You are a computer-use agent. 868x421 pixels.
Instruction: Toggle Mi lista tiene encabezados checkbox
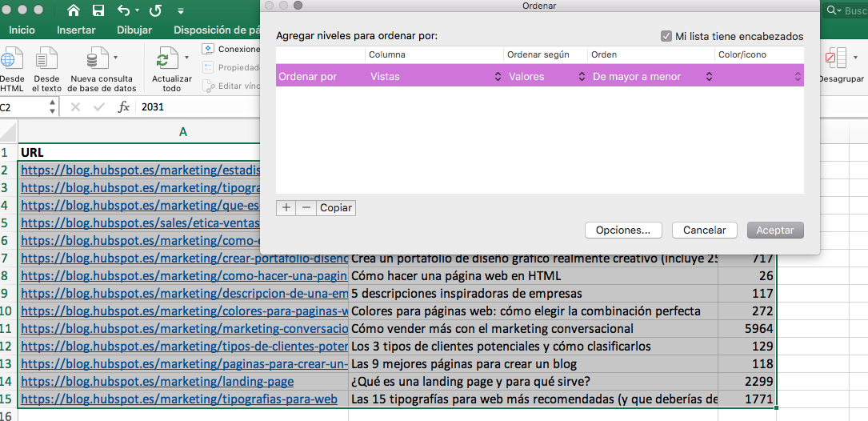[x=666, y=37]
